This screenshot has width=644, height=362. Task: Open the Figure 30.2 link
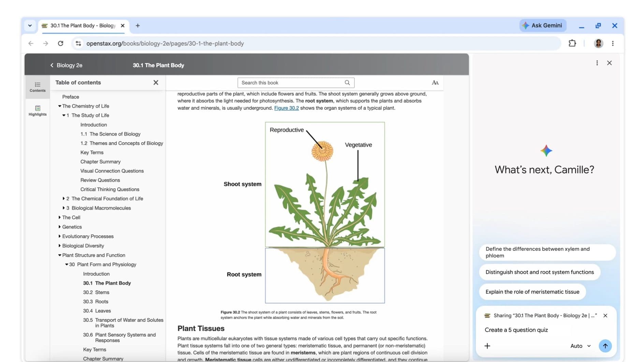point(287,108)
